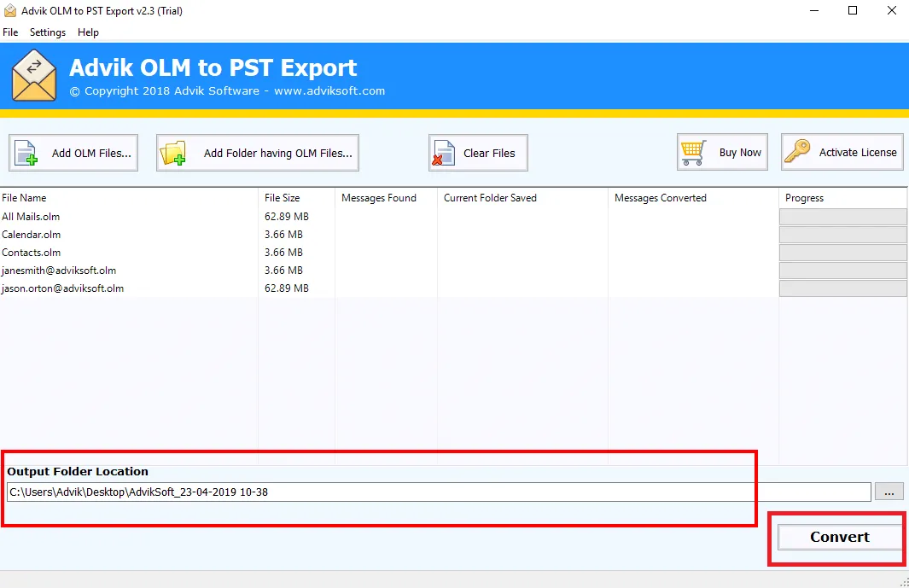This screenshot has width=909, height=588.
Task: Click the Add Folder having OLM Files folder icon
Action: pyautogui.click(x=172, y=153)
